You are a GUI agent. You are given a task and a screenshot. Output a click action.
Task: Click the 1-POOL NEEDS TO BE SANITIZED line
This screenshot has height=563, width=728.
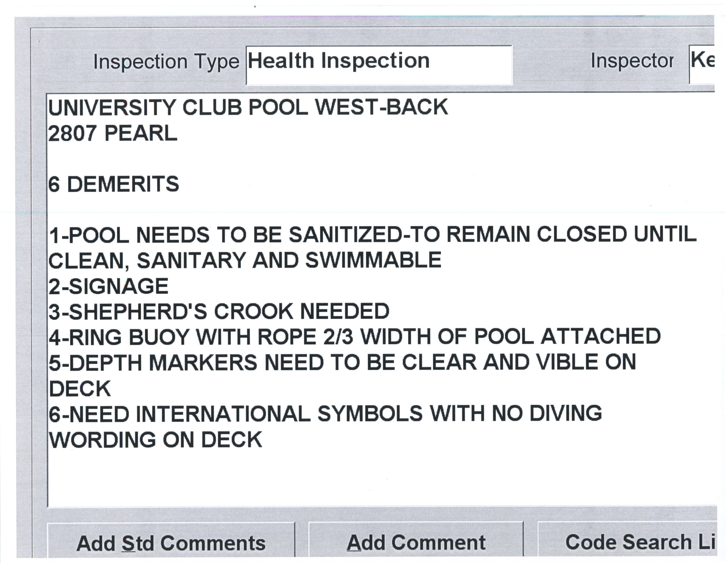(372, 235)
